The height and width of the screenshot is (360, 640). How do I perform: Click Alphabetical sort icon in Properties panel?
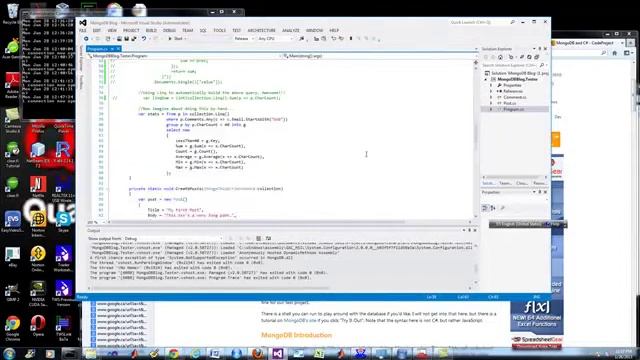pyautogui.click(x=493, y=208)
